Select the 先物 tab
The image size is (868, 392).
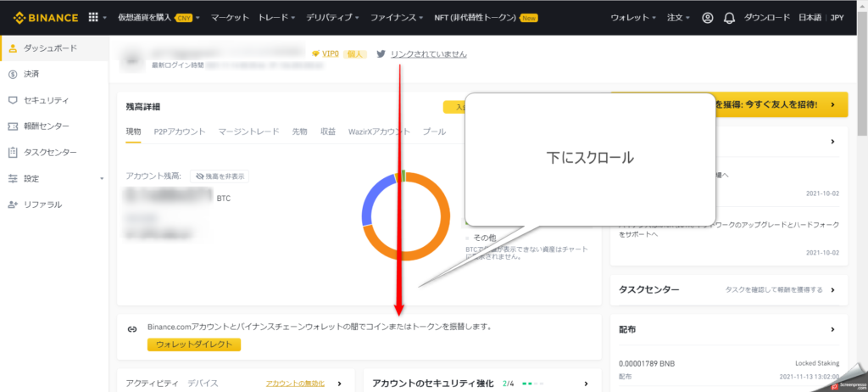(x=299, y=132)
